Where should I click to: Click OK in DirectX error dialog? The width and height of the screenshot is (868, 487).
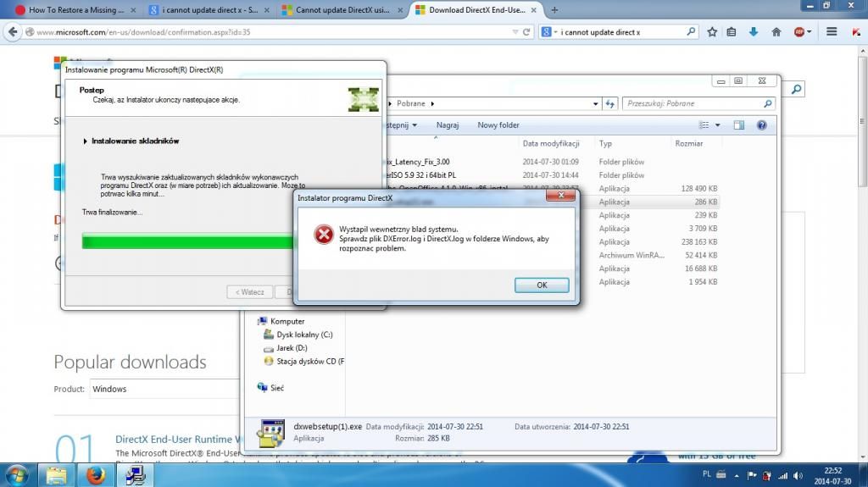[542, 285]
